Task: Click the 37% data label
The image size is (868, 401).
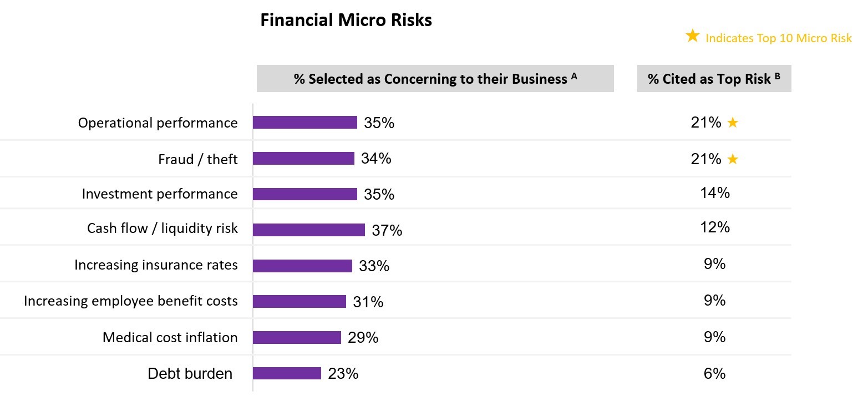Action: click(x=387, y=230)
